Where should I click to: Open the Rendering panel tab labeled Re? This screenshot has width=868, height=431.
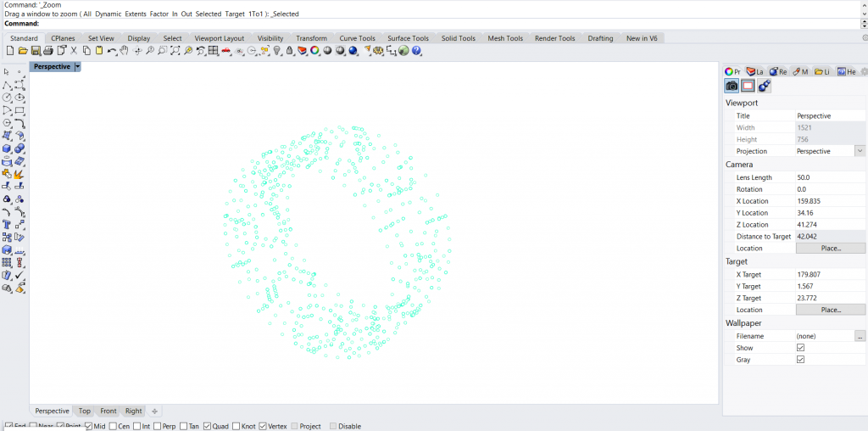778,71
